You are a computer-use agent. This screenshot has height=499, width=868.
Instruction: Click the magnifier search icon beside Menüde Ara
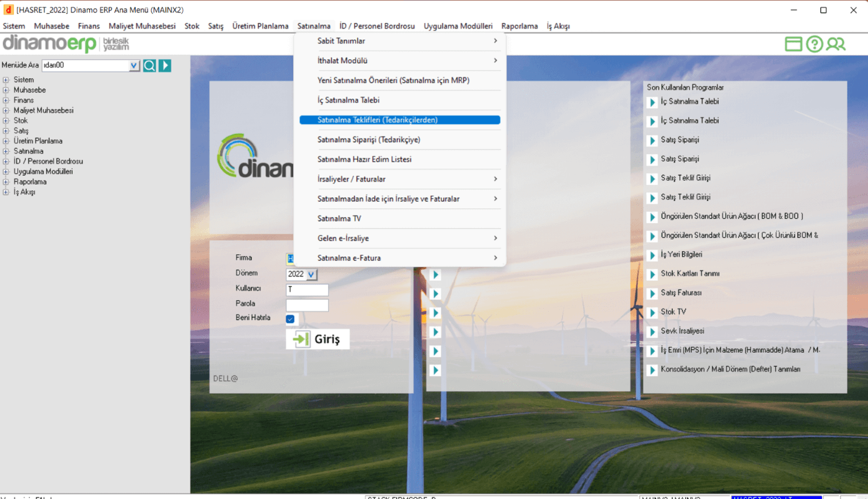click(149, 66)
